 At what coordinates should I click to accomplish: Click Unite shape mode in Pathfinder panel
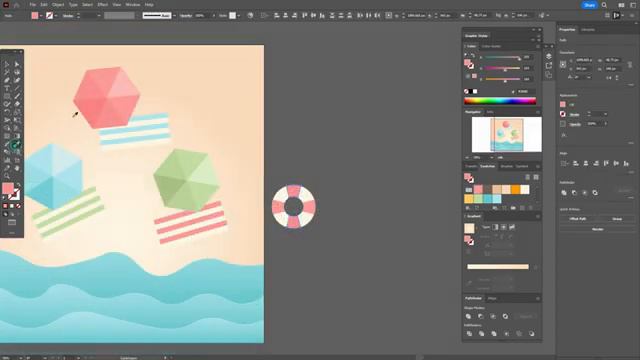click(468, 316)
